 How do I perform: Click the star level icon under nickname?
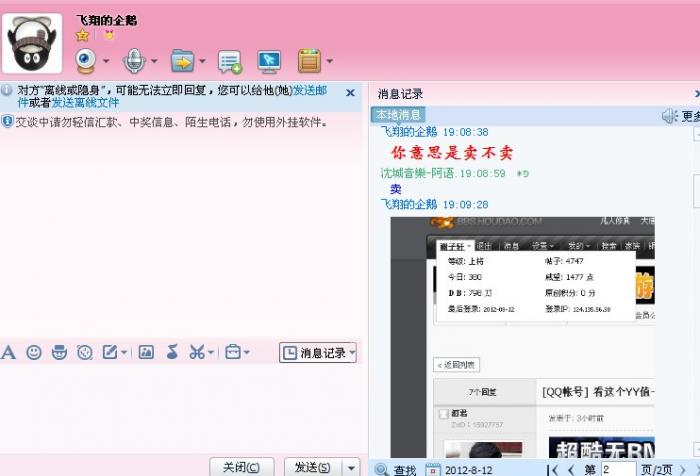coord(82,35)
